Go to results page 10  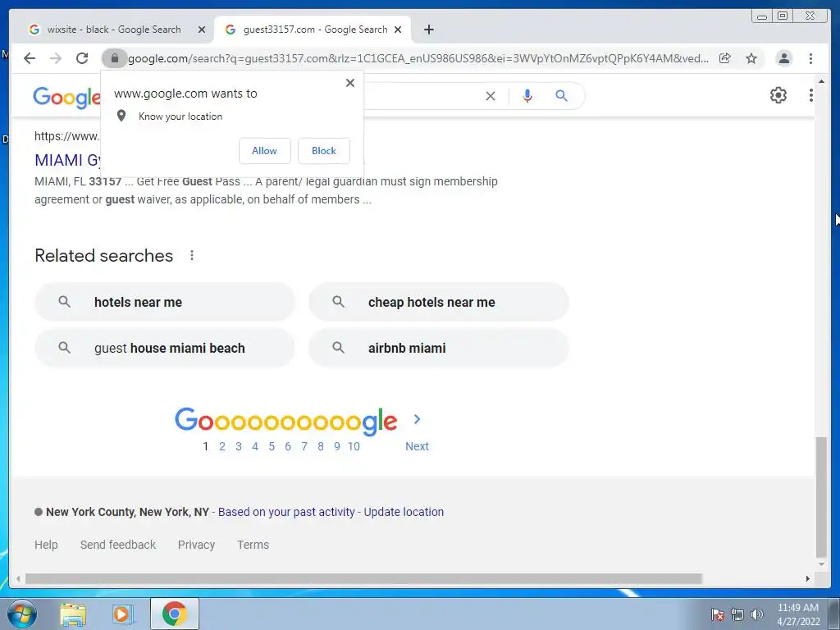[354, 446]
